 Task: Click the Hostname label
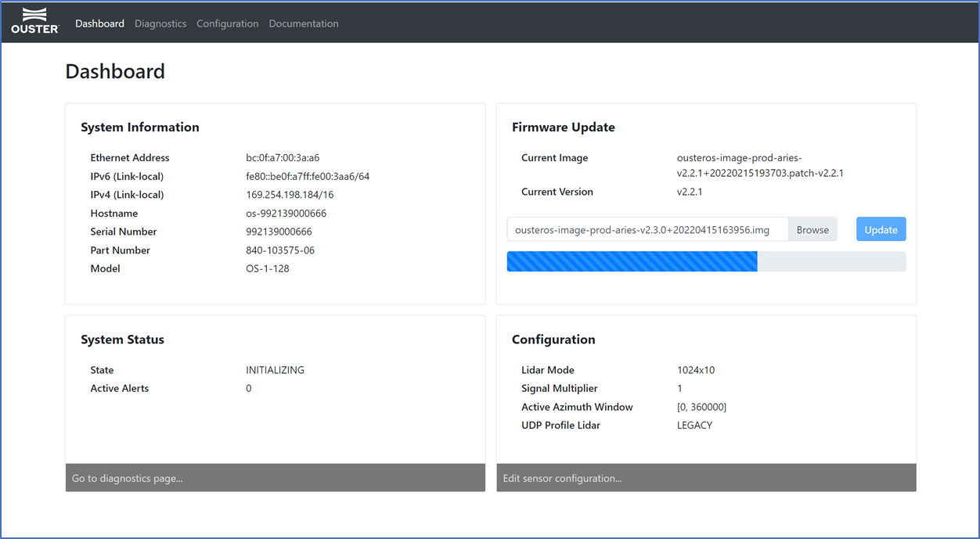tap(114, 214)
